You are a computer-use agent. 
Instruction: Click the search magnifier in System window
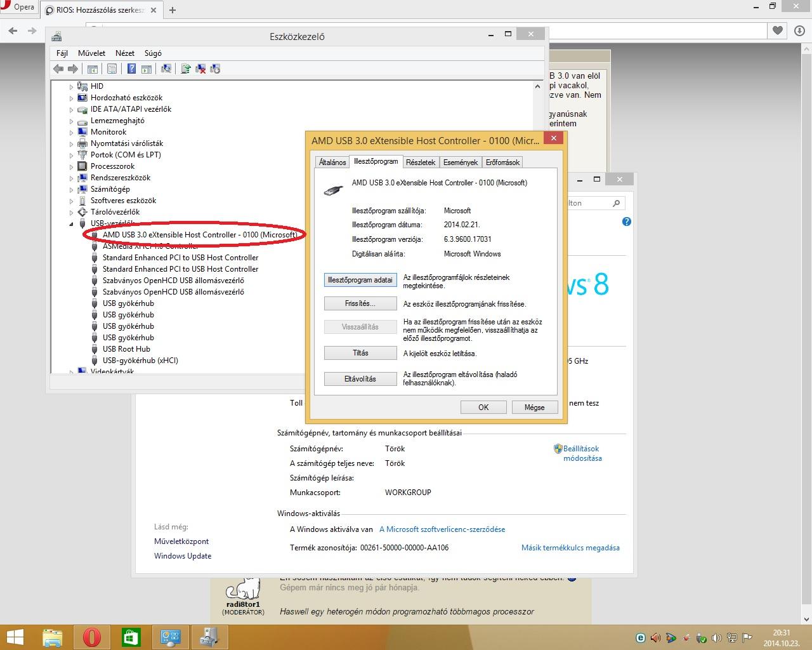tap(616, 203)
